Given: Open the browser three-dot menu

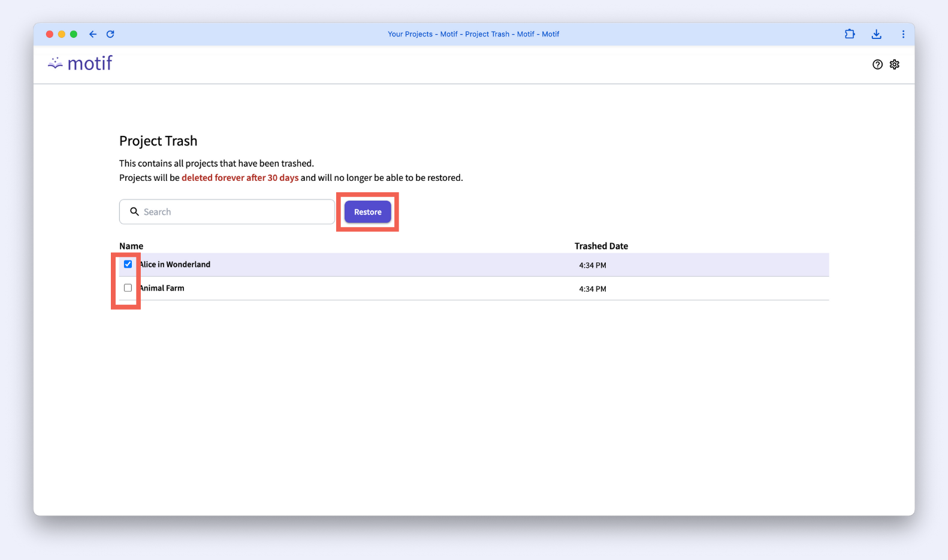Looking at the screenshot, I should (903, 34).
